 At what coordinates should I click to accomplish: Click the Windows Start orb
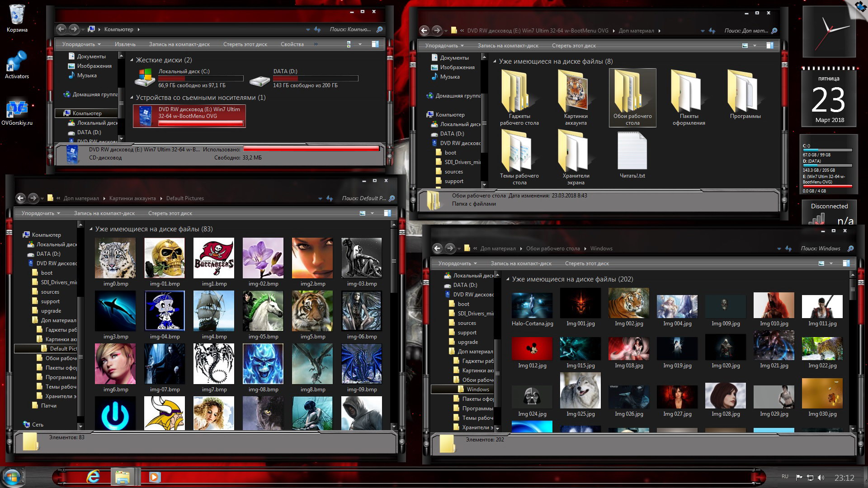point(12,477)
